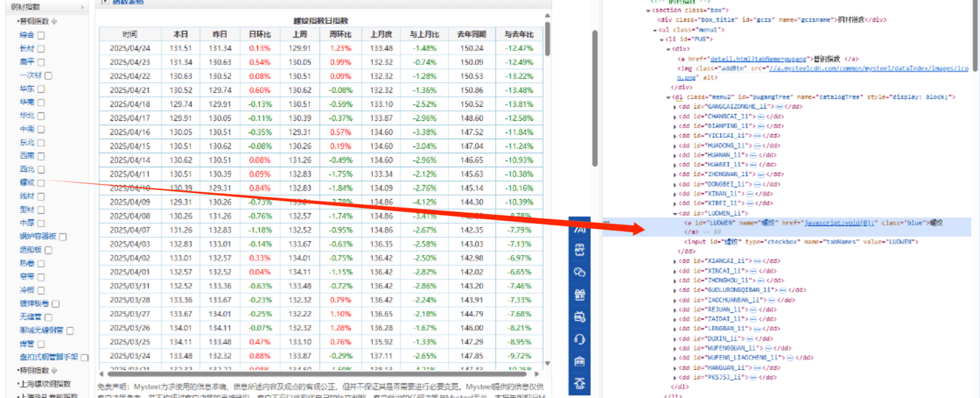The image size is (980, 398).
Task: Click the date cell 2025/04/24
Action: coord(130,49)
